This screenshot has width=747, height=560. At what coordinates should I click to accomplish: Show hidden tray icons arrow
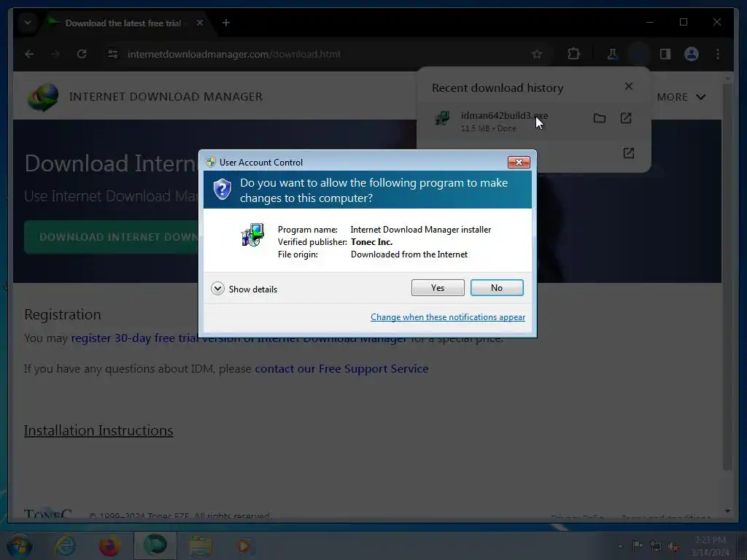coord(620,546)
